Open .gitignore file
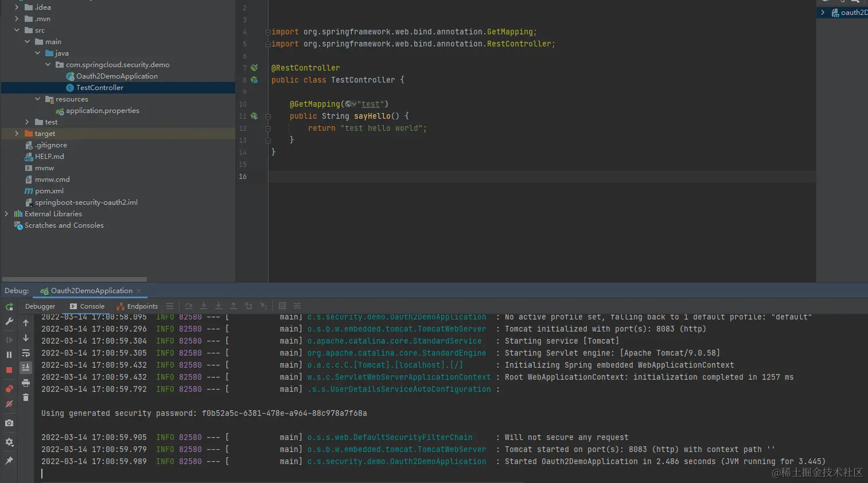The height and width of the screenshot is (483, 868). [x=50, y=145]
